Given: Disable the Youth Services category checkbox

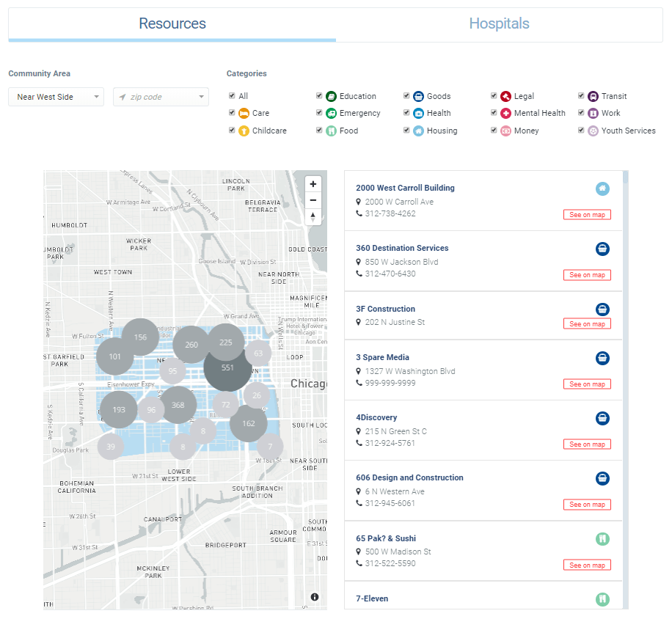Looking at the screenshot, I should [x=581, y=131].
